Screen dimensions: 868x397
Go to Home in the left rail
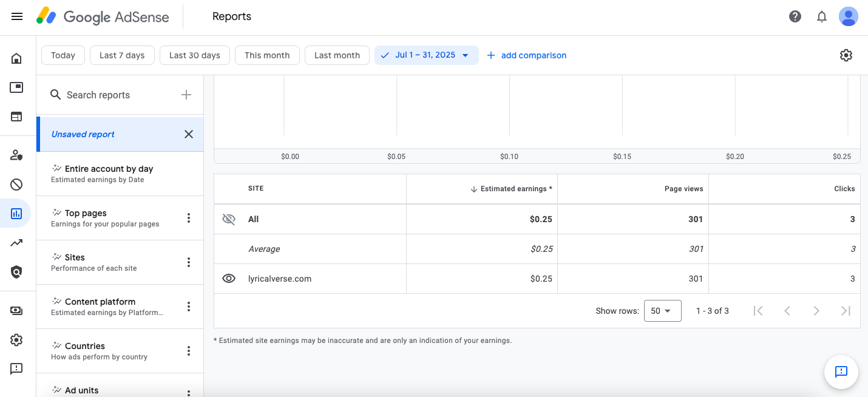16,59
